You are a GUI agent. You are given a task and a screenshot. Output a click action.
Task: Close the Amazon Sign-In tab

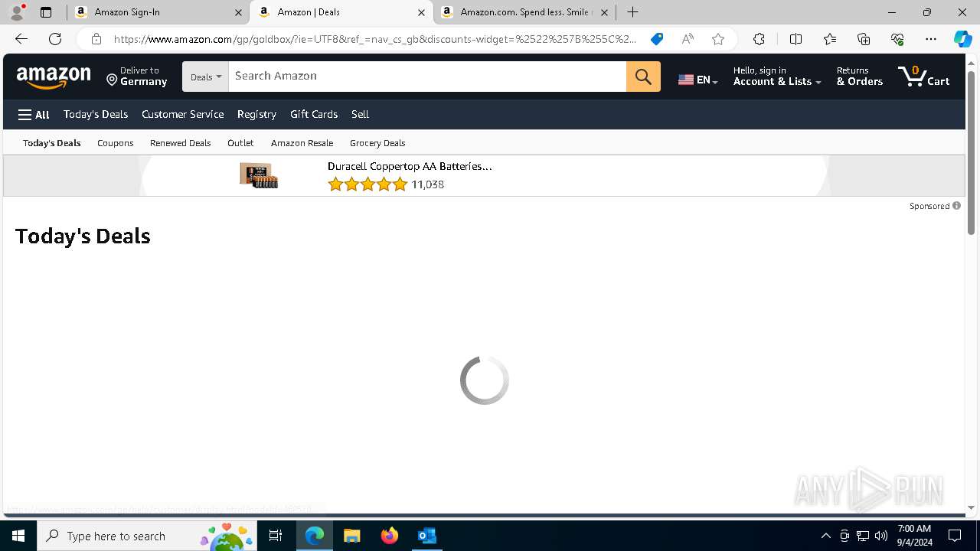pyautogui.click(x=238, y=12)
